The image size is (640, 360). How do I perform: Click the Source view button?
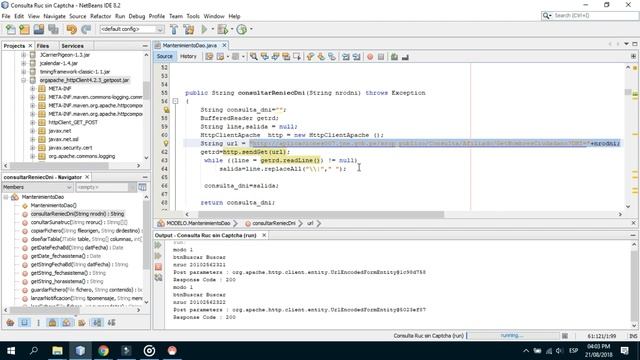pos(164,56)
